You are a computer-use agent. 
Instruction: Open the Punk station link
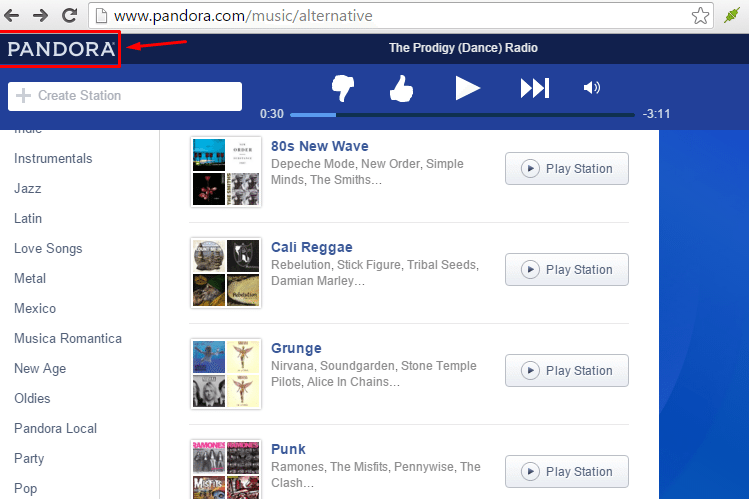pos(288,449)
